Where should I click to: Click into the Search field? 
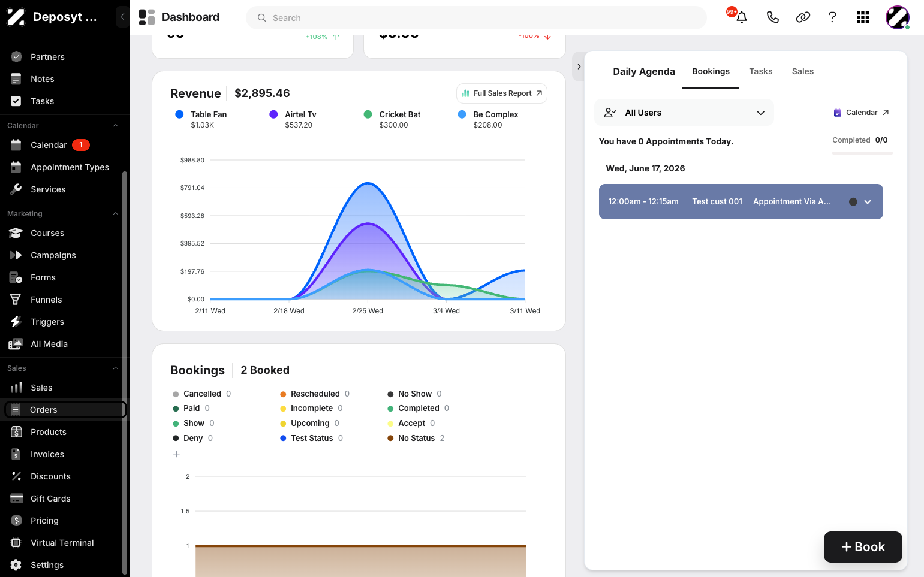(x=476, y=18)
